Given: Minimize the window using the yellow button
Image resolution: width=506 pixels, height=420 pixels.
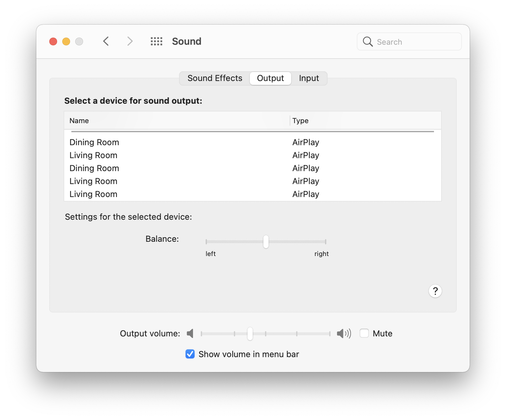Looking at the screenshot, I should 66,41.
